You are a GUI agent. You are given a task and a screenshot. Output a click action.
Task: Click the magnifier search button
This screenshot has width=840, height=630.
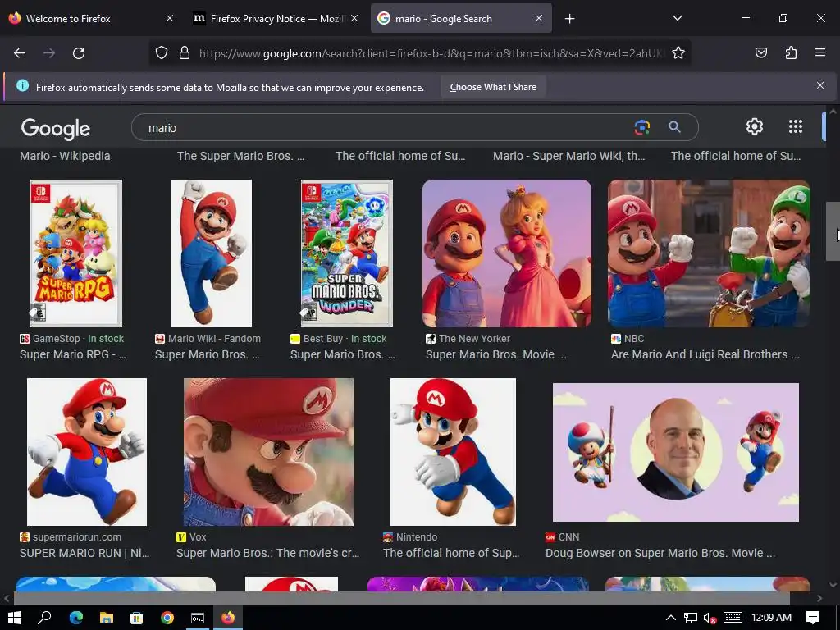coord(674,127)
